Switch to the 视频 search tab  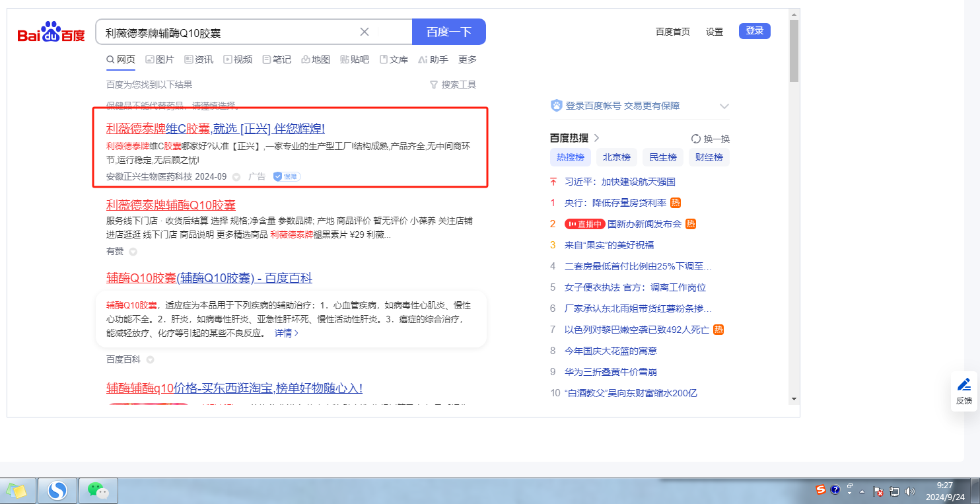(238, 59)
